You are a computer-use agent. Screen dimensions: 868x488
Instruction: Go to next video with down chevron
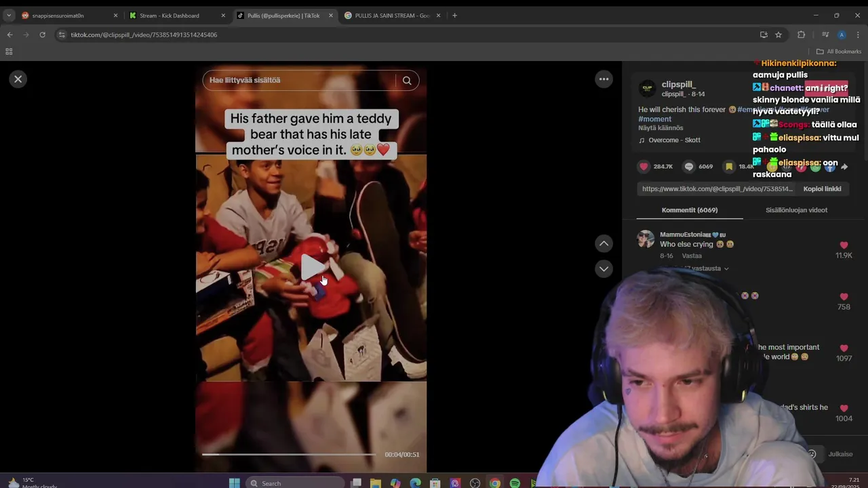coord(604,269)
